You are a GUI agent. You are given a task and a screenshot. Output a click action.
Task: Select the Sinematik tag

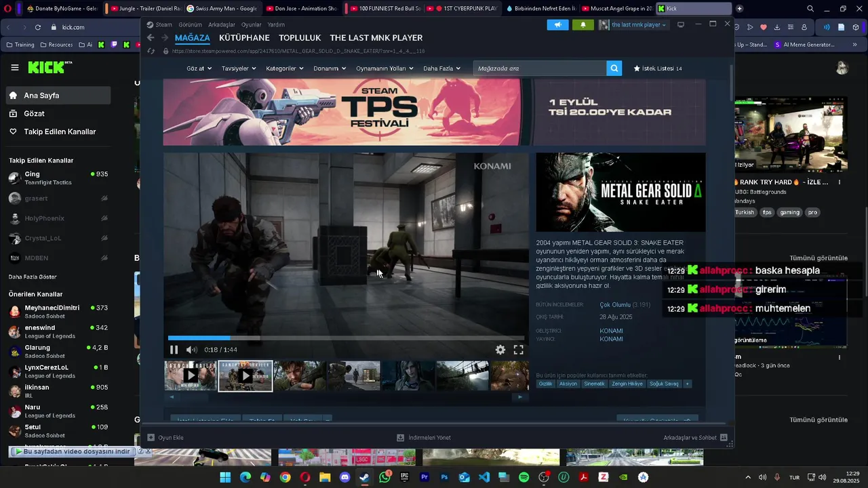[594, 384]
